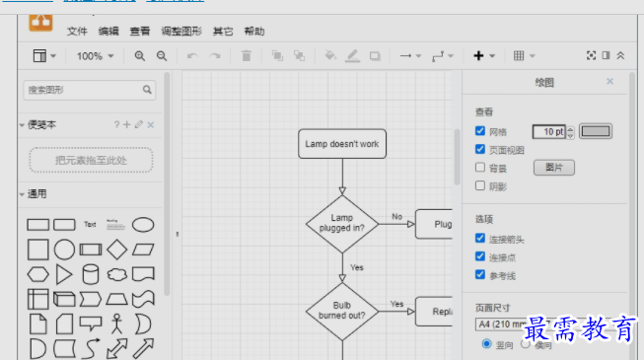644x360 pixels.
Task: Close the 绘图 format panel
Action: pyautogui.click(x=609, y=81)
